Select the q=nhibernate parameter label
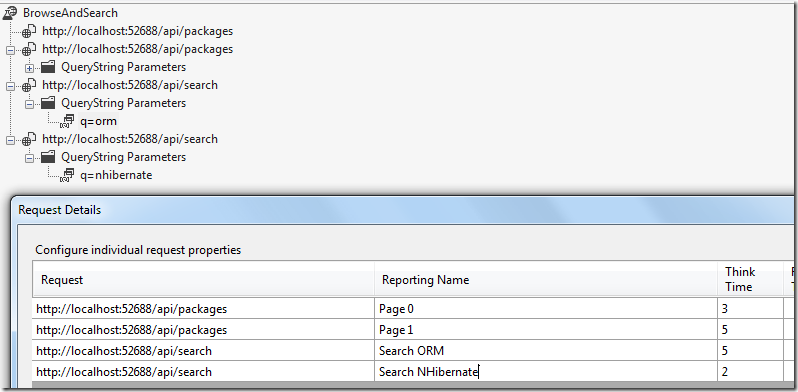This screenshot has height=392, width=798. pos(116,175)
